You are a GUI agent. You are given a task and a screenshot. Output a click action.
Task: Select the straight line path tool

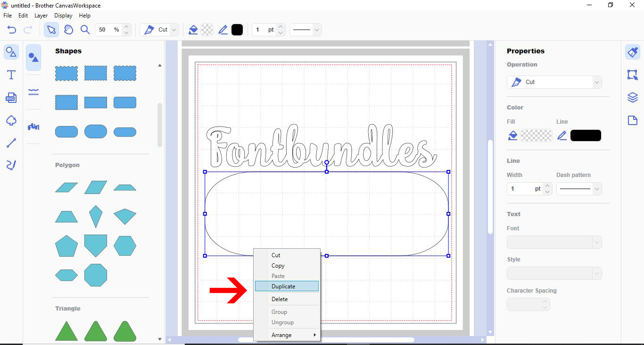coord(11,143)
